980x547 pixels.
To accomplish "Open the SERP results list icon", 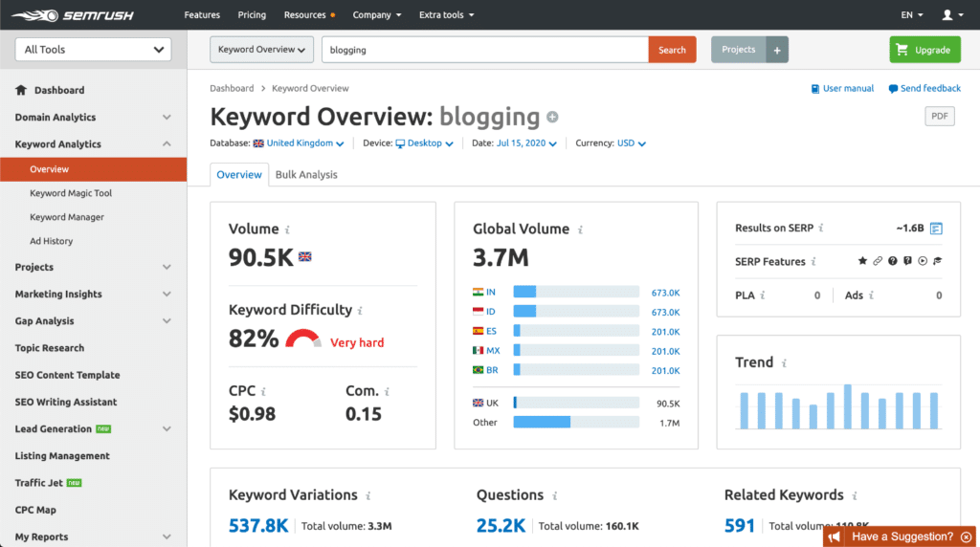I will (936, 228).
